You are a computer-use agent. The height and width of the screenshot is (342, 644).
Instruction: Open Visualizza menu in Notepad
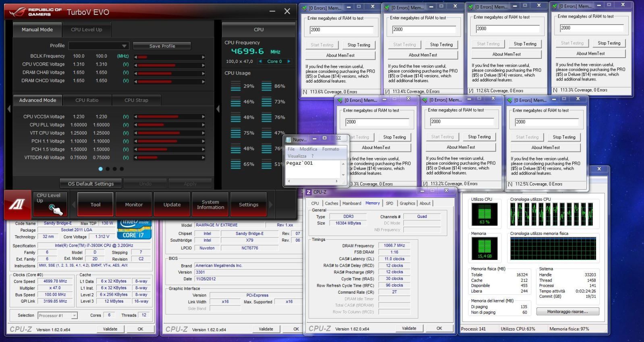297,156
